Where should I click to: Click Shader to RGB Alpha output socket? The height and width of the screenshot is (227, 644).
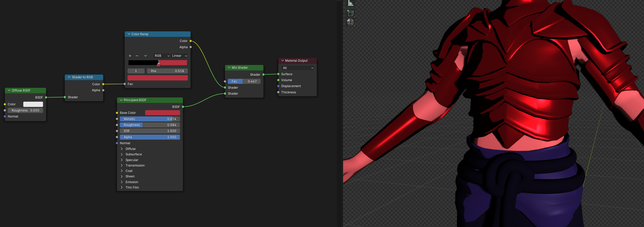[103, 90]
